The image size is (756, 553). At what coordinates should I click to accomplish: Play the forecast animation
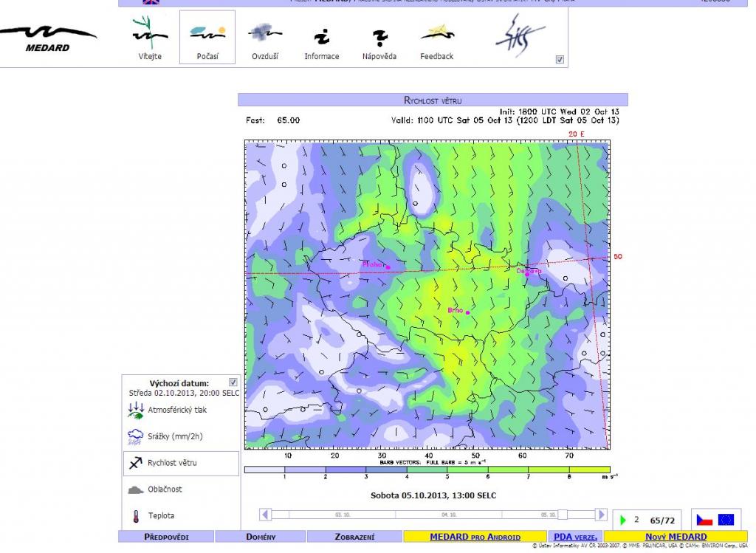(623, 520)
